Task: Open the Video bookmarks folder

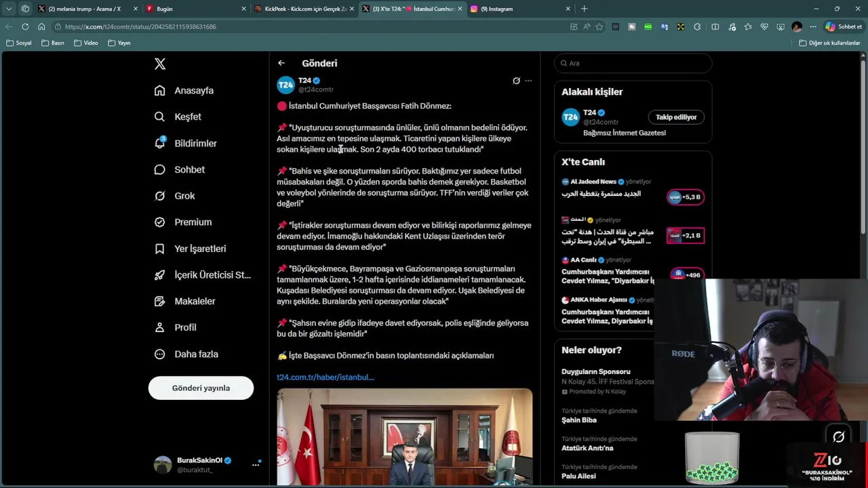Action: [86, 43]
